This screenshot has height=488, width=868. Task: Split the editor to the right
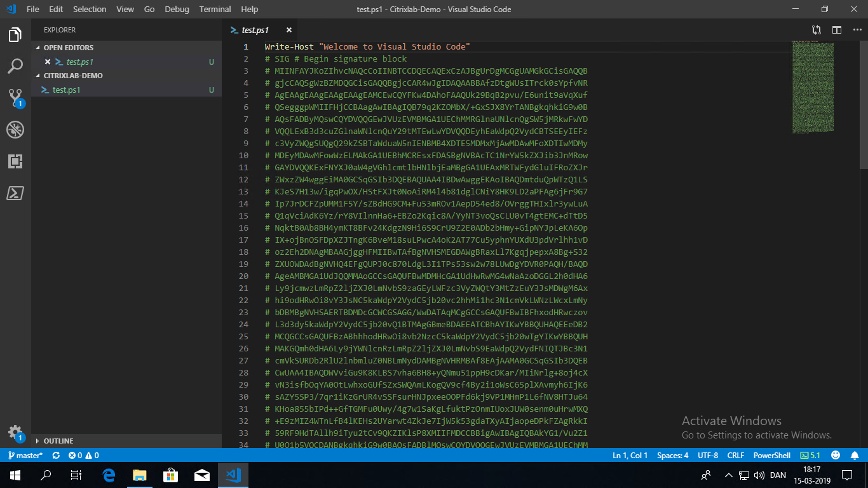click(x=837, y=30)
